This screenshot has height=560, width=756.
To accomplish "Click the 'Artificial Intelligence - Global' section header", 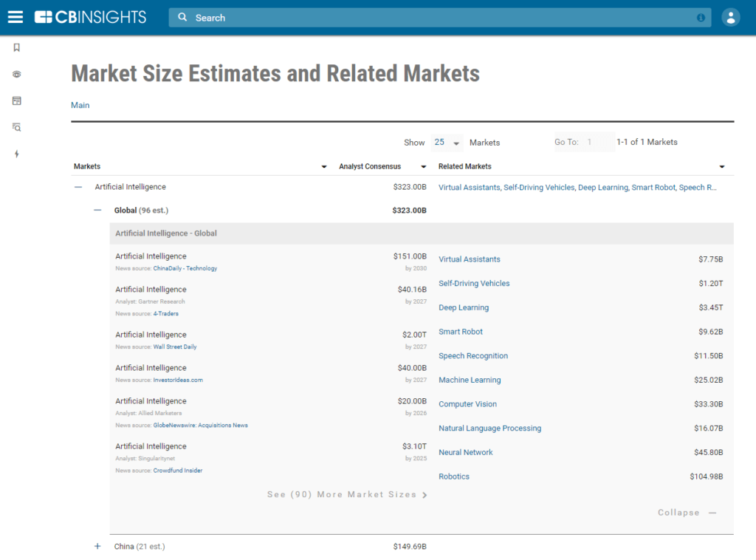I will coord(166,233).
